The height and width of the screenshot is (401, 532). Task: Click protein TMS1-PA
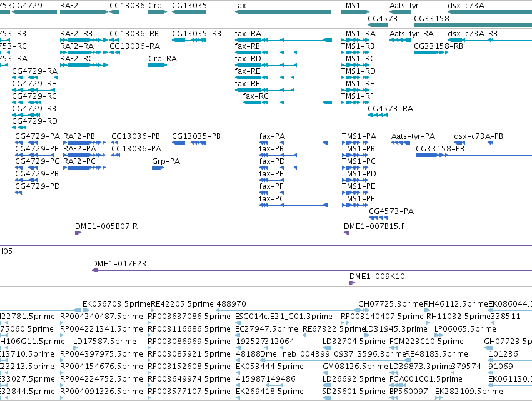coord(355,143)
